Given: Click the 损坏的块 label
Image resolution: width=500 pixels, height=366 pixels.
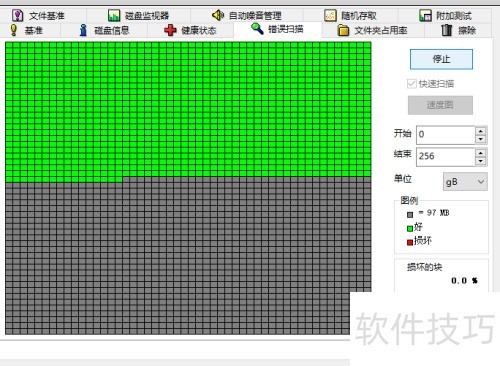Looking at the screenshot, I should (x=425, y=267).
